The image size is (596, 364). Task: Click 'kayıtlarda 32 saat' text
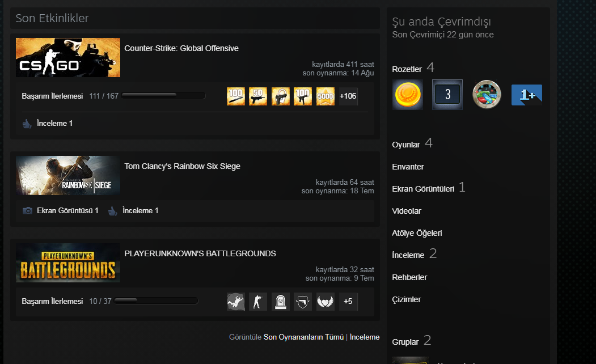345,269
